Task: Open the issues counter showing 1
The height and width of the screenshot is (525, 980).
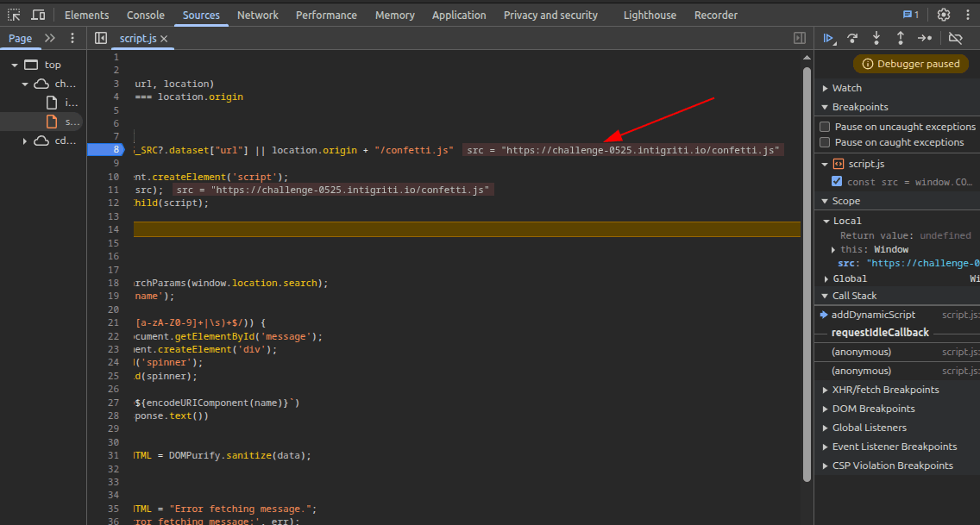Action: click(911, 15)
